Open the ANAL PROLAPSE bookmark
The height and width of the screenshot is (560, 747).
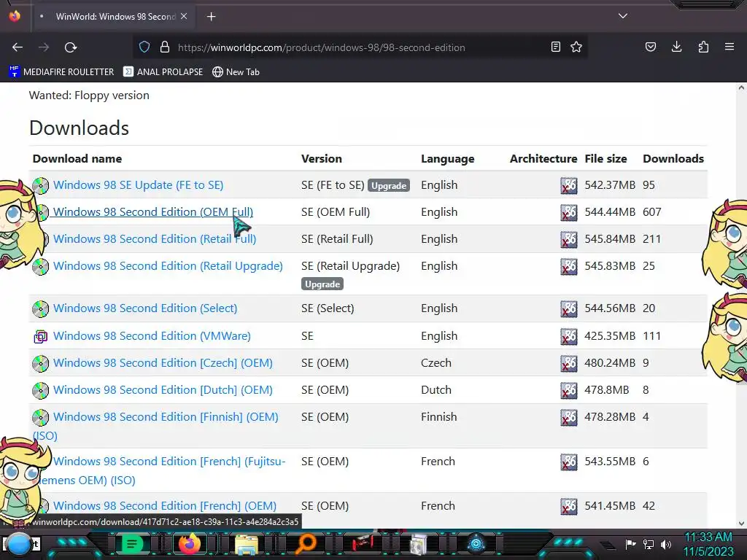(163, 72)
